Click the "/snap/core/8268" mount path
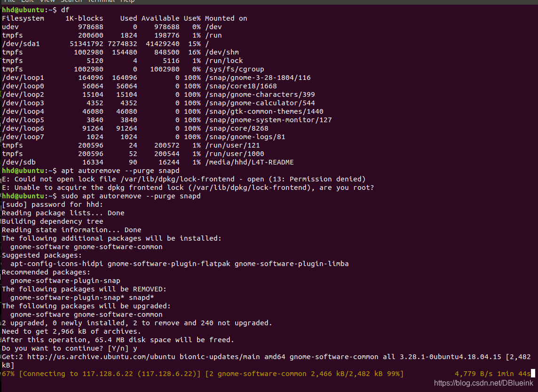Image resolution: width=538 pixels, height=392 pixels. (237, 128)
